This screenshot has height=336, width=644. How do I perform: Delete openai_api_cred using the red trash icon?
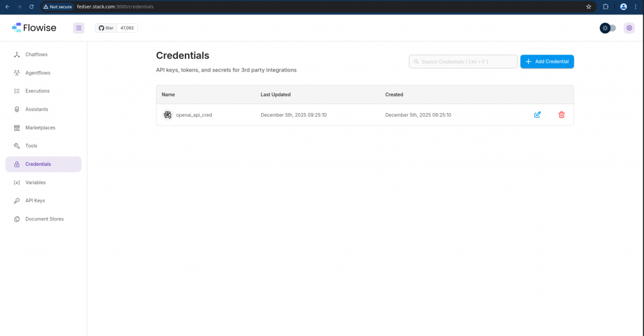(x=562, y=115)
